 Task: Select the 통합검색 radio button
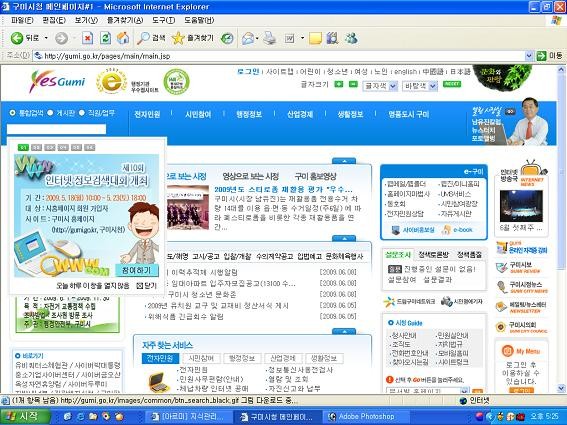tap(12, 113)
